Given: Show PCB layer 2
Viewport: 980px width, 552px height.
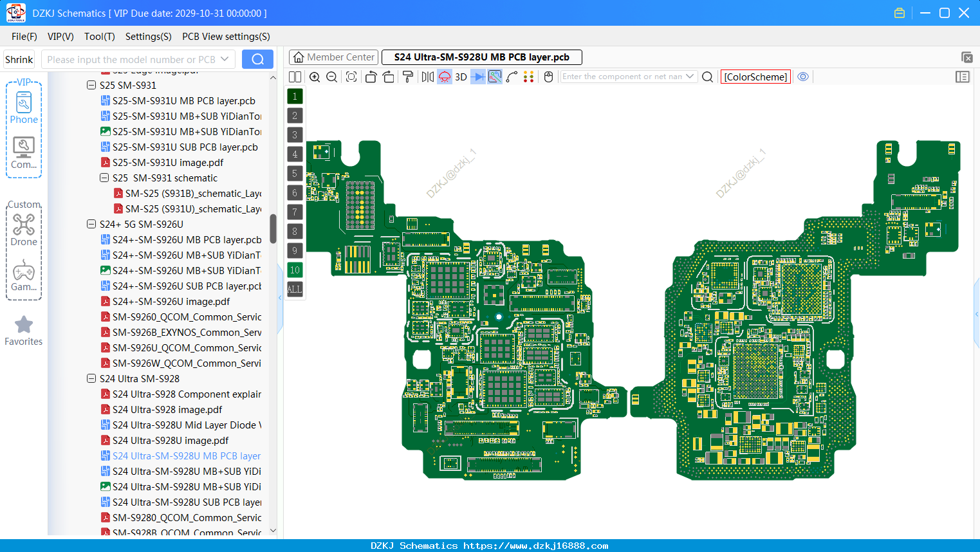Looking at the screenshot, I should (x=295, y=115).
